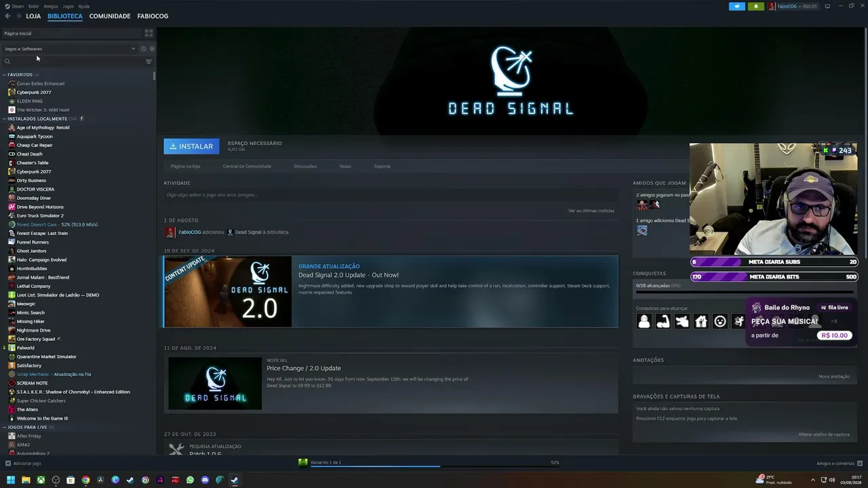Image resolution: width=868 pixels, height=488 pixels.
Task: Open the Xbox app from the taskbar
Action: [41, 480]
